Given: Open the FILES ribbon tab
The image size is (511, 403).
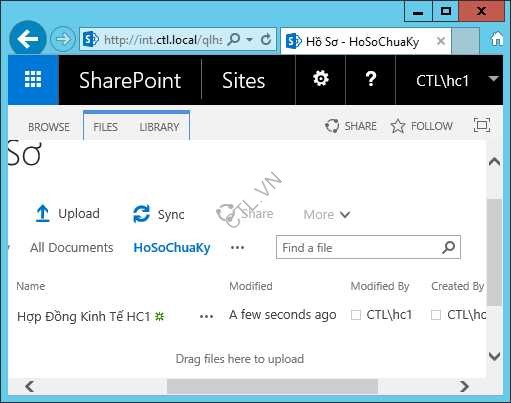Looking at the screenshot, I should coord(105,127).
